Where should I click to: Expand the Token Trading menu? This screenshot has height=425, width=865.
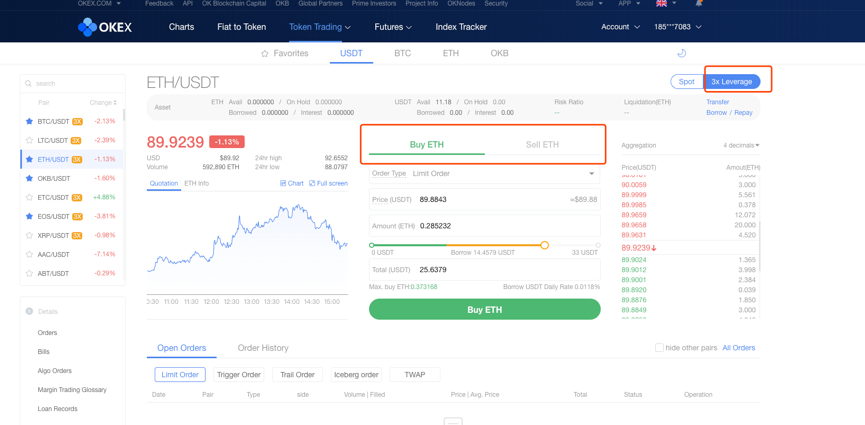point(320,26)
